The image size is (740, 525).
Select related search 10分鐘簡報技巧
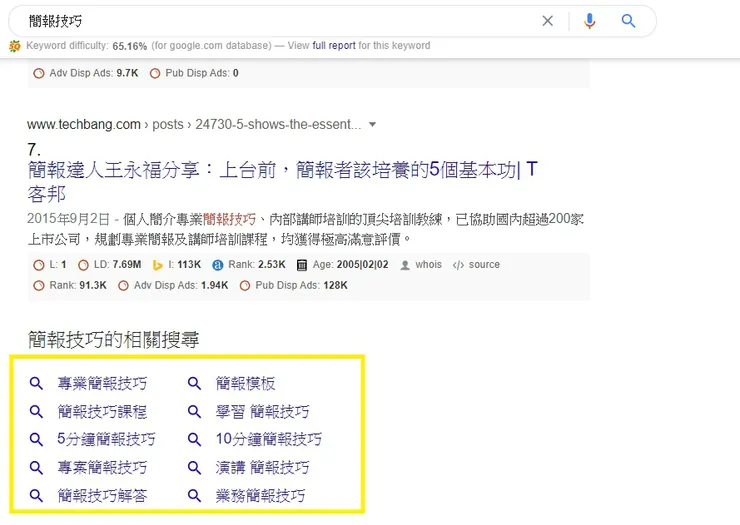click(x=269, y=439)
